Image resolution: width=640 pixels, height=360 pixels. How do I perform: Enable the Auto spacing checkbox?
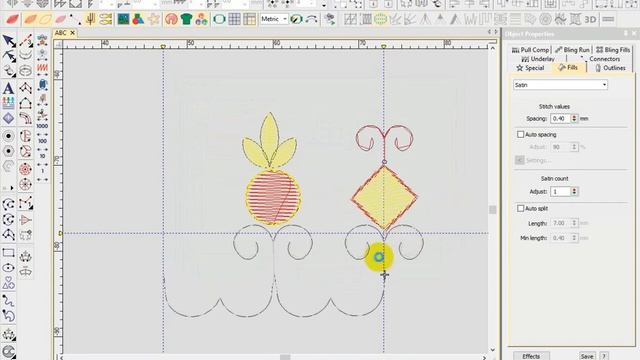(x=520, y=134)
